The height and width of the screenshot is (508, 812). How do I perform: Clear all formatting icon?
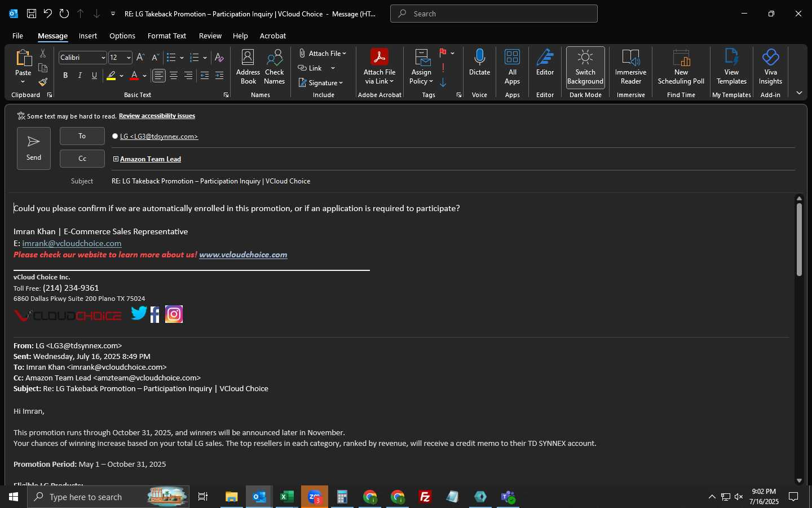(x=219, y=58)
